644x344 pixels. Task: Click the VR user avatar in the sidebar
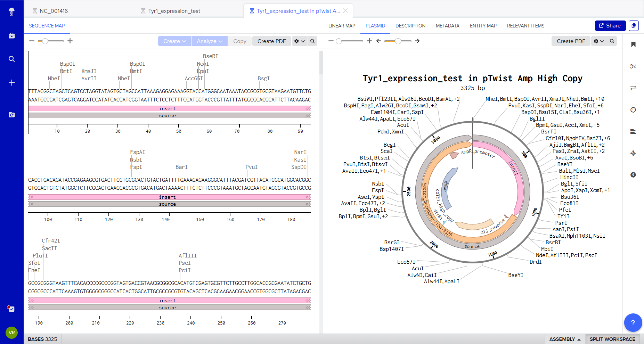(11, 333)
